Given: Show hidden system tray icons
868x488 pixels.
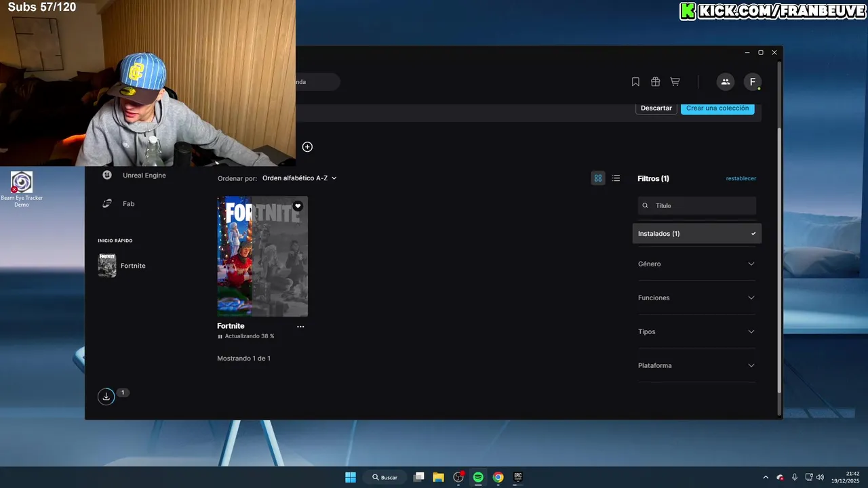Looking at the screenshot, I should point(766,477).
